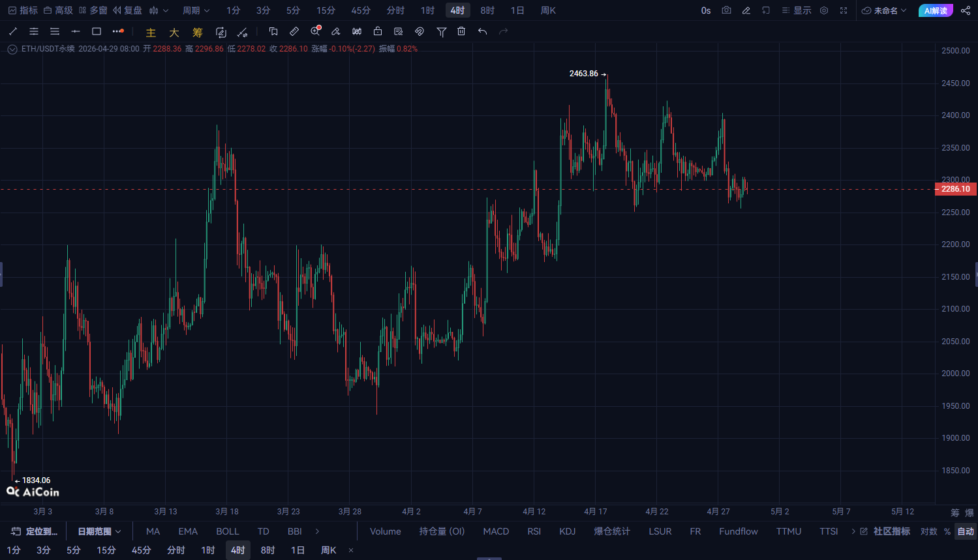
Task: Toggle percent scale mode
Action: (947, 531)
